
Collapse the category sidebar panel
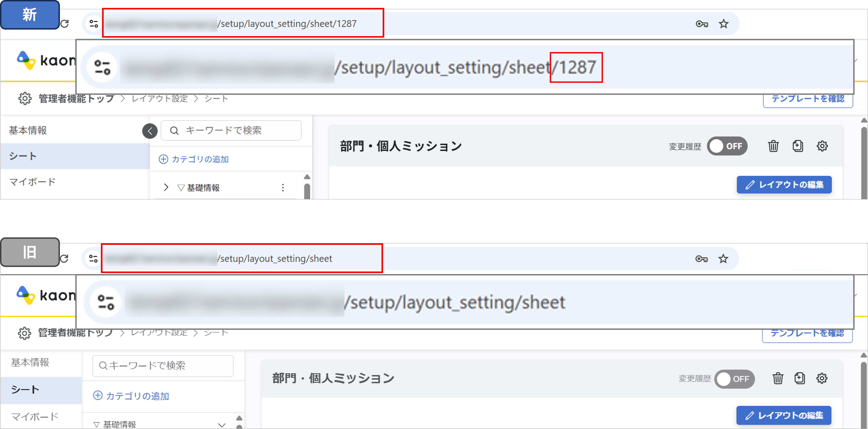tap(150, 131)
